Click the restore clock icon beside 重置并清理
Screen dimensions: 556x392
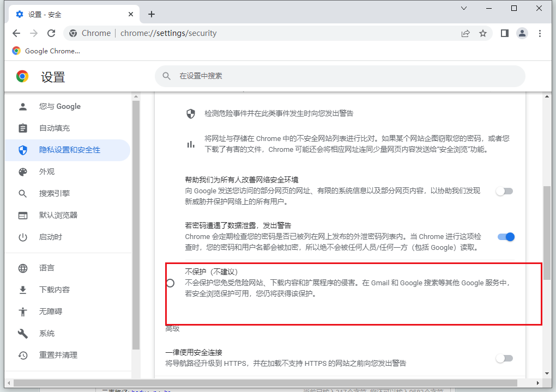coord(23,355)
